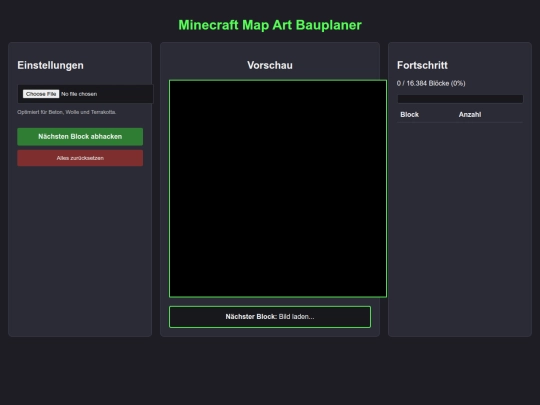
Task: Click the black preview canvas
Action: pyautogui.click(x=278, y=189)
